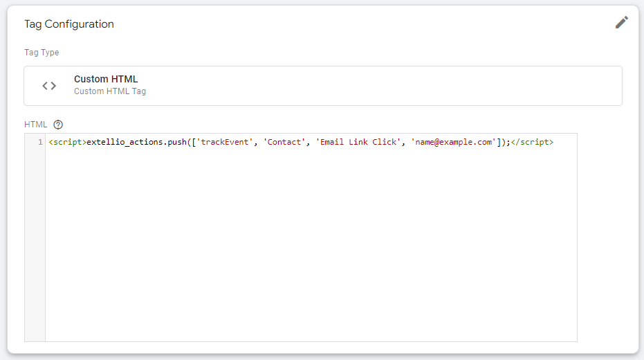Click the HTML field label

pyautogui.click(x=36, y=125)
